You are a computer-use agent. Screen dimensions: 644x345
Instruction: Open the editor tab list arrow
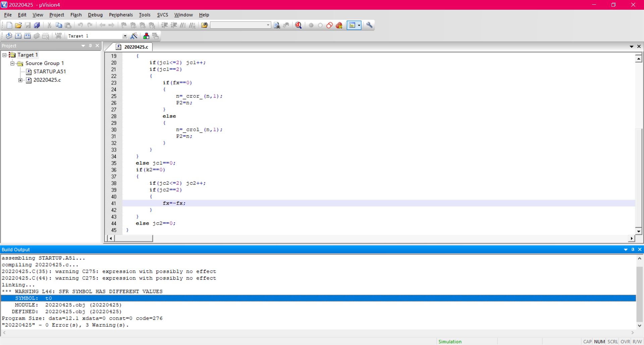click(x=632, y=47)
